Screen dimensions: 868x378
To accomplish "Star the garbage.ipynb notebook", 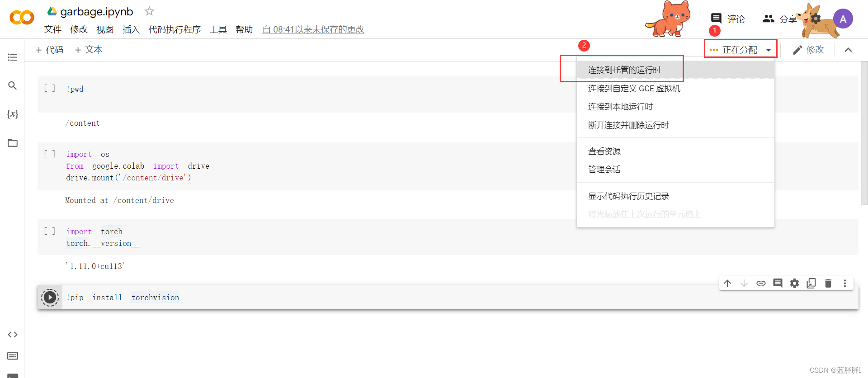I will [149, 11].
